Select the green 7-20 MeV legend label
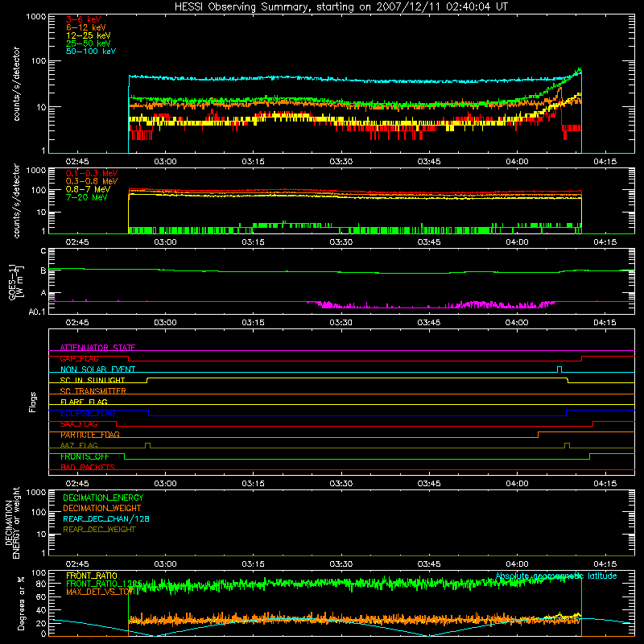 [x=87, y=197]
